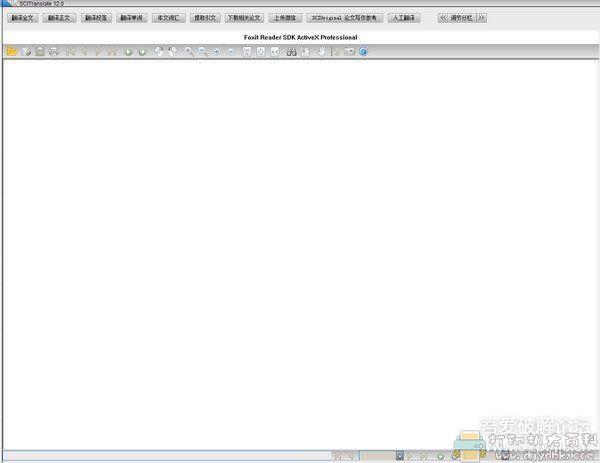Open the 本文词汇 vocabulary button
Image resolution: width=600 pixels, height=463 pixels.
click(x=169, y=18)
